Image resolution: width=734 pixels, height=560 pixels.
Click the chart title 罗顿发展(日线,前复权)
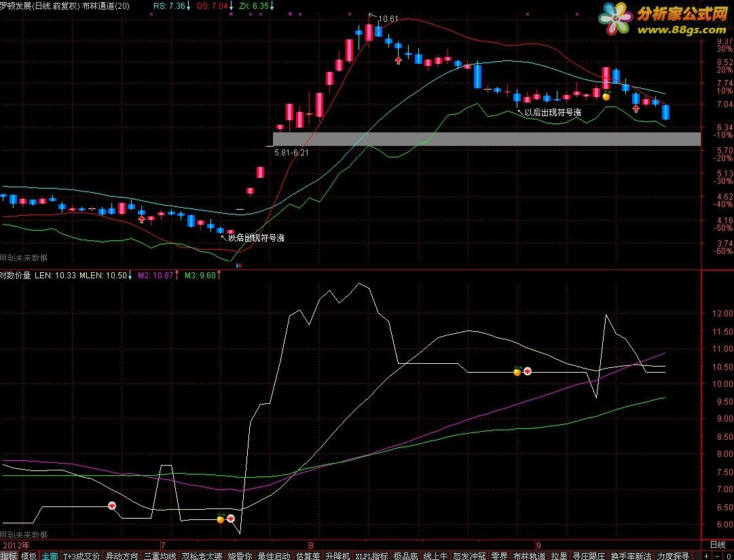point(40,6)
